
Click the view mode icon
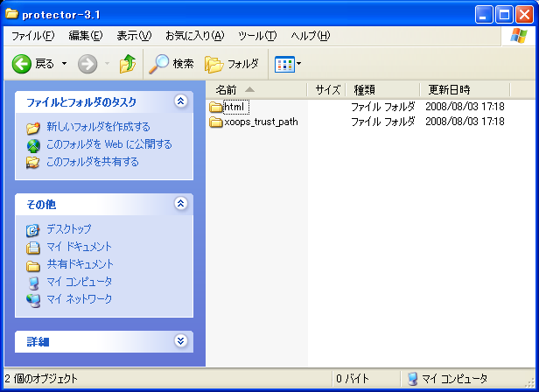pyautogui.click(x=284, y=64)
